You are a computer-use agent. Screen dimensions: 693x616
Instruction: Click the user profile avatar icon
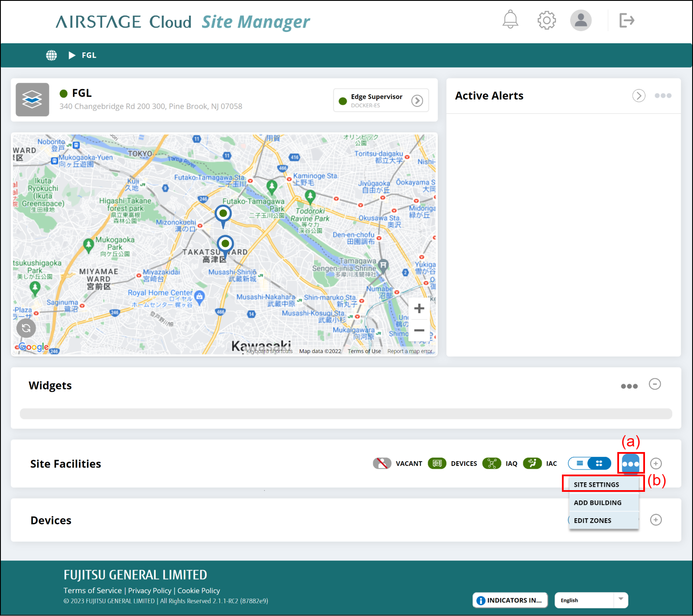(x=581, y=20)
